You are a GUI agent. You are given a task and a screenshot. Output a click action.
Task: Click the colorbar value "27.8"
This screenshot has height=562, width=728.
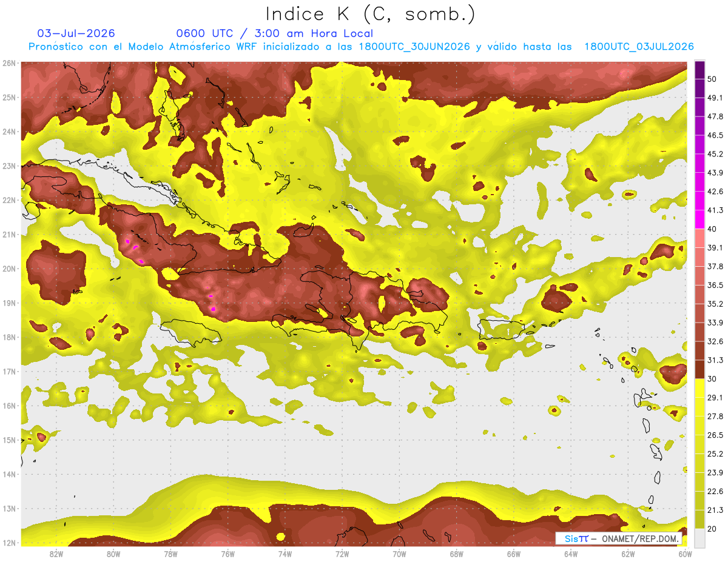point(716,416)
